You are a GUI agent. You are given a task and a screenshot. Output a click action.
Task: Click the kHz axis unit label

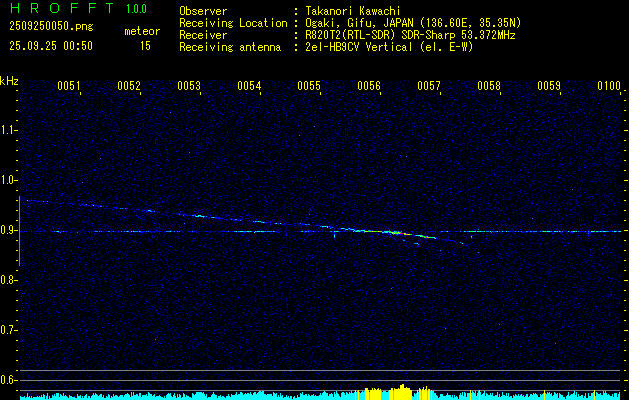pos(9,81)
